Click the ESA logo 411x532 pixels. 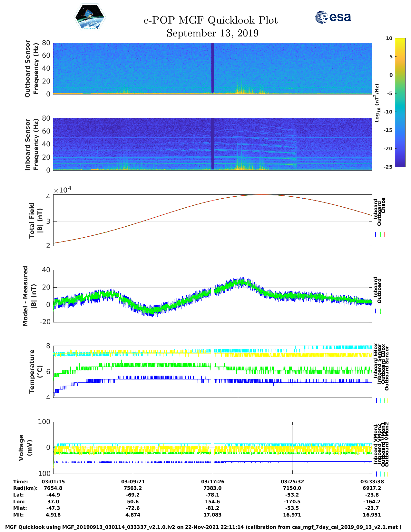333,17
